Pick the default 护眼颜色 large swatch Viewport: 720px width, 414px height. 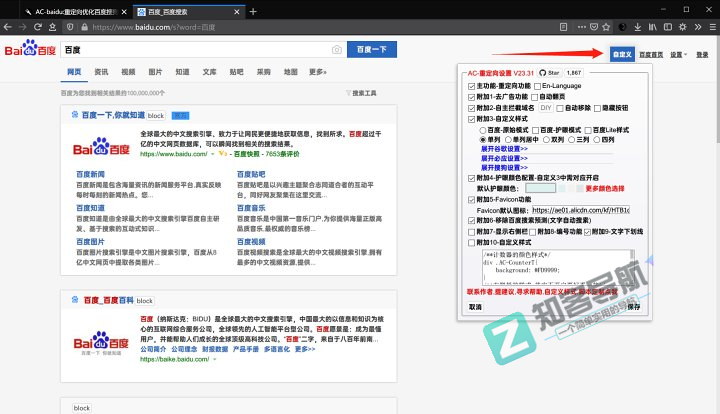click(x=540, y=188)
